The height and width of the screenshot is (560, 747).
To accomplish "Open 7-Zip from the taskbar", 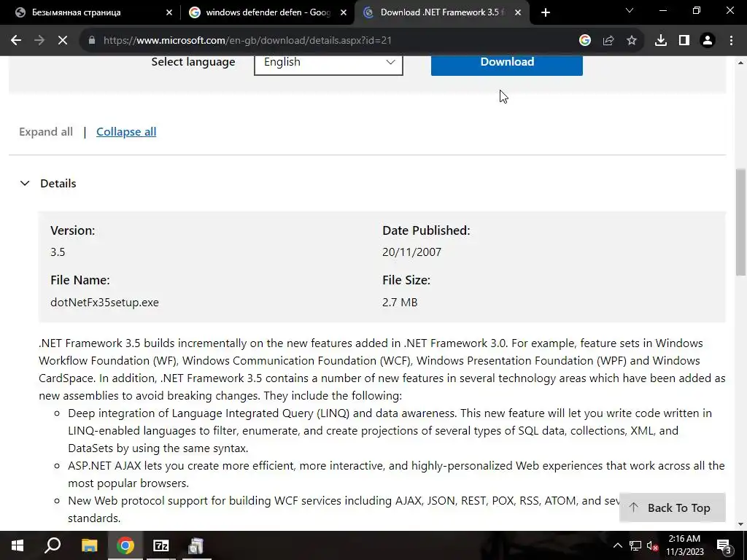I will click(161, 545).
